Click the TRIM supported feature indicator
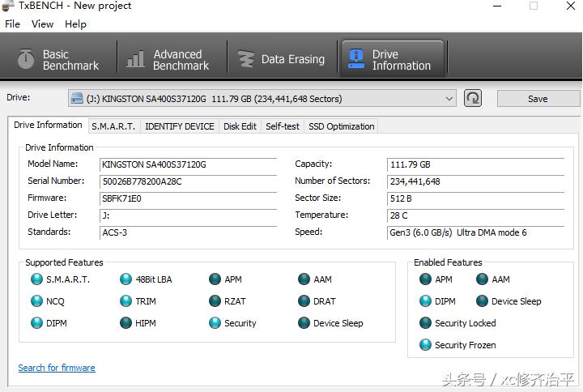The image size is (583, 392). 126,301
